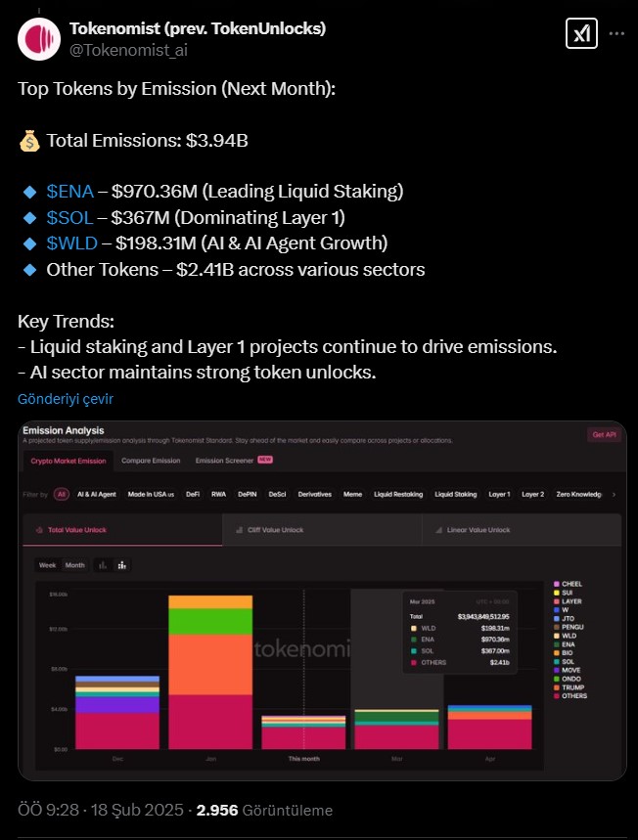Switch chart interval to Week
The image size is (638, 840).
[47, 565]
